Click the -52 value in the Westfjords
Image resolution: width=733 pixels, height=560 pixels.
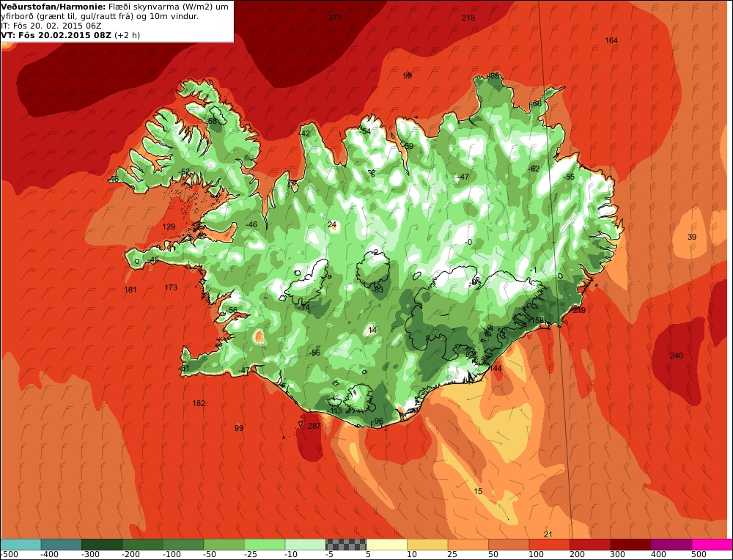(x=185, y=172)
